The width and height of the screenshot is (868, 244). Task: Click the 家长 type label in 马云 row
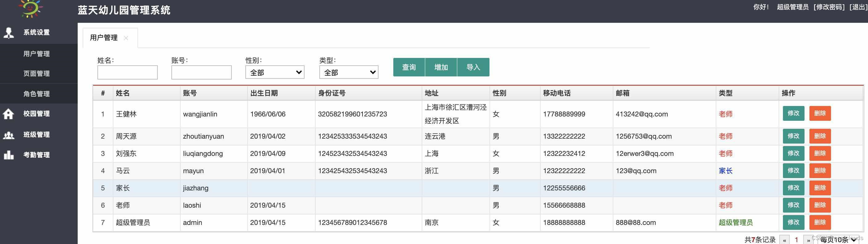[x=726, y=171]
